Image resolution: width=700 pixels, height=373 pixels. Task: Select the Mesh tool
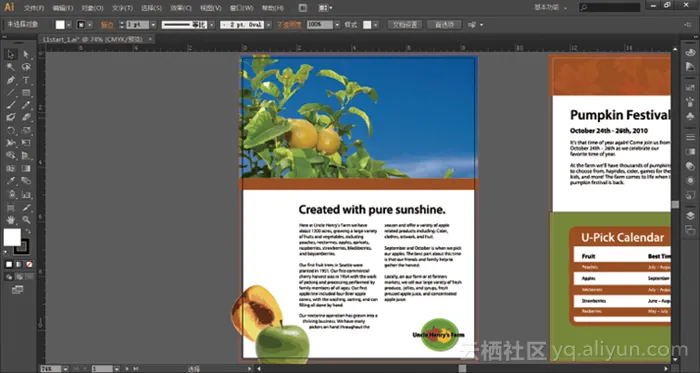[11, 169]
